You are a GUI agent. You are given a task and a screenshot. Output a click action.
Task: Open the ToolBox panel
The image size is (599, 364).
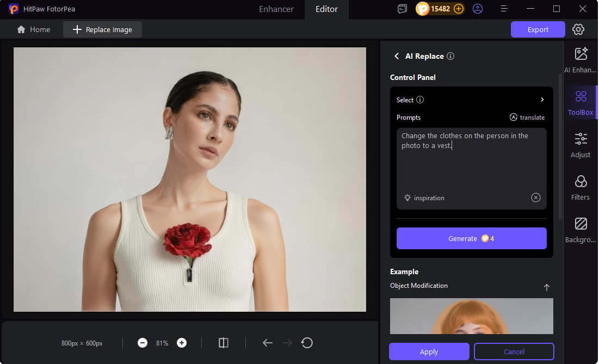[580, 102]
